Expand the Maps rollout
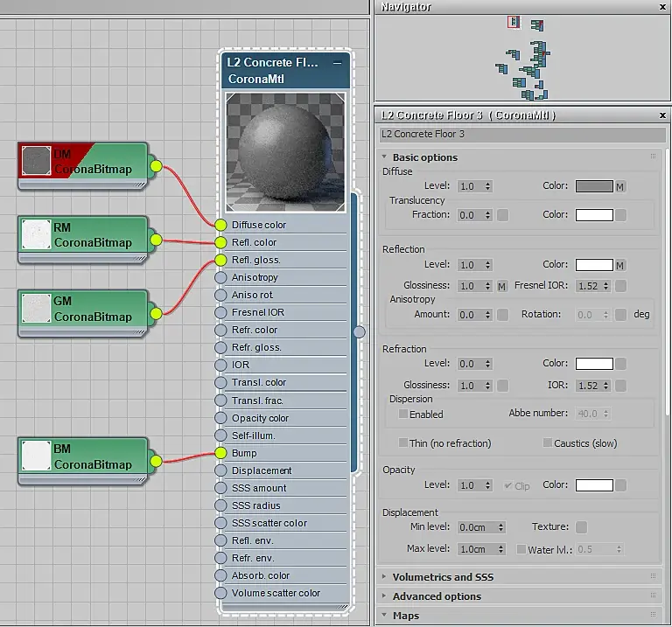 [405, 616]
